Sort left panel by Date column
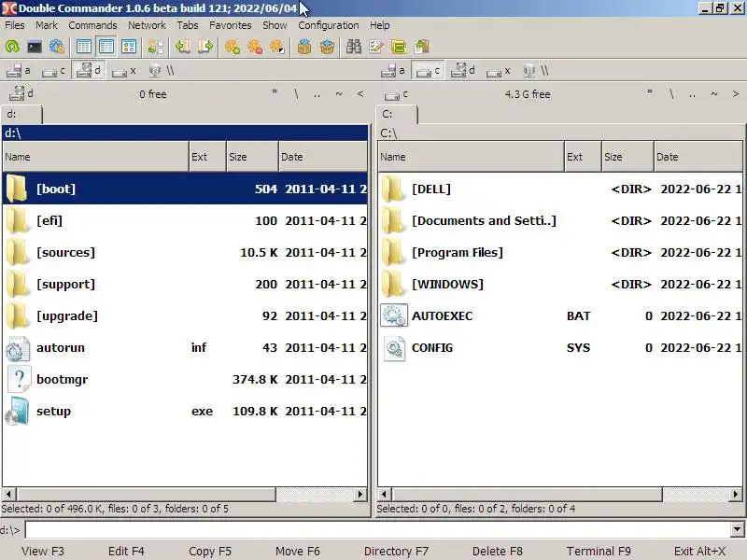 [323, 157]
